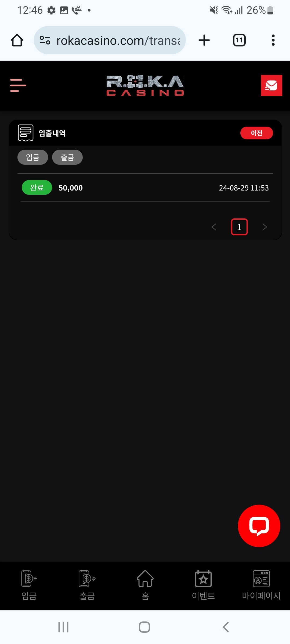Open a new browser tab with plus
The image size is (290, 644).
204,40
